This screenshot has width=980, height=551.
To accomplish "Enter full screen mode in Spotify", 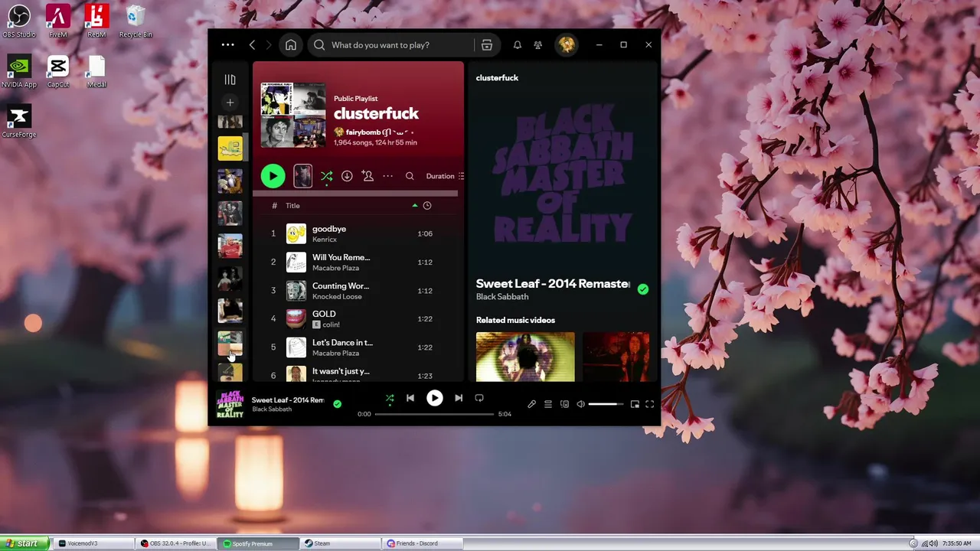I will coord(650,404).
